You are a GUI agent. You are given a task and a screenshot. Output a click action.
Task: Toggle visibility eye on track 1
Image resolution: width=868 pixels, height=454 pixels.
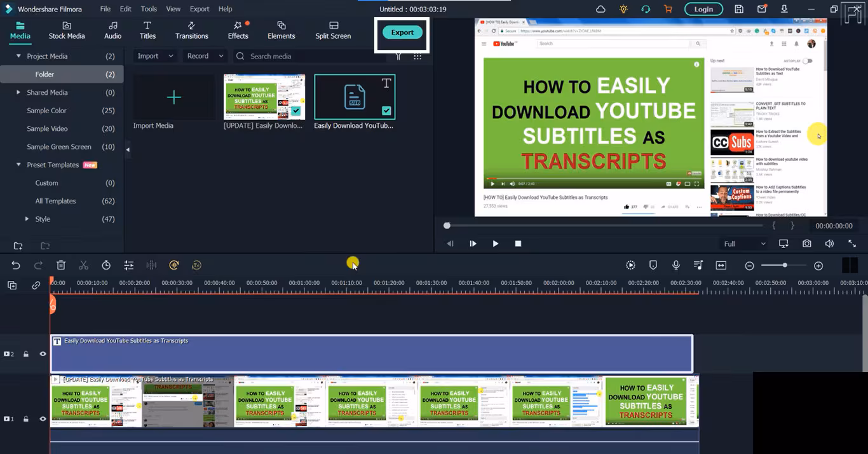(43, 419)
